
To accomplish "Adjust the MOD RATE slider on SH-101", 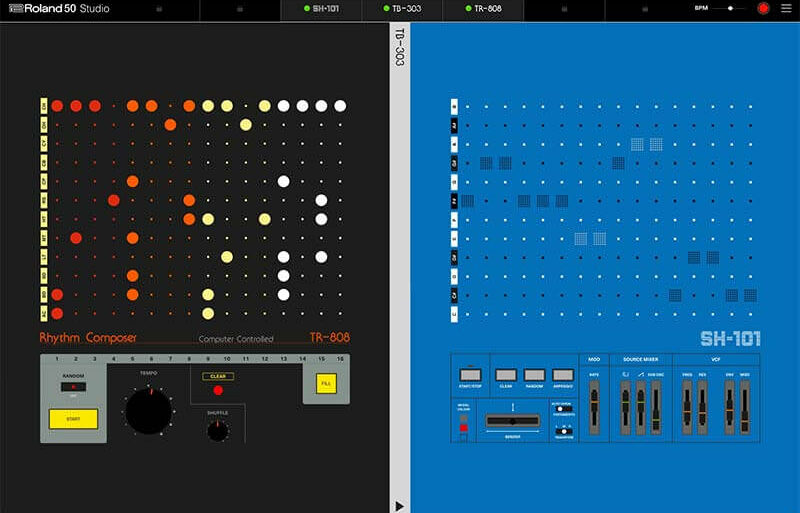I will [x=594, y=408].
